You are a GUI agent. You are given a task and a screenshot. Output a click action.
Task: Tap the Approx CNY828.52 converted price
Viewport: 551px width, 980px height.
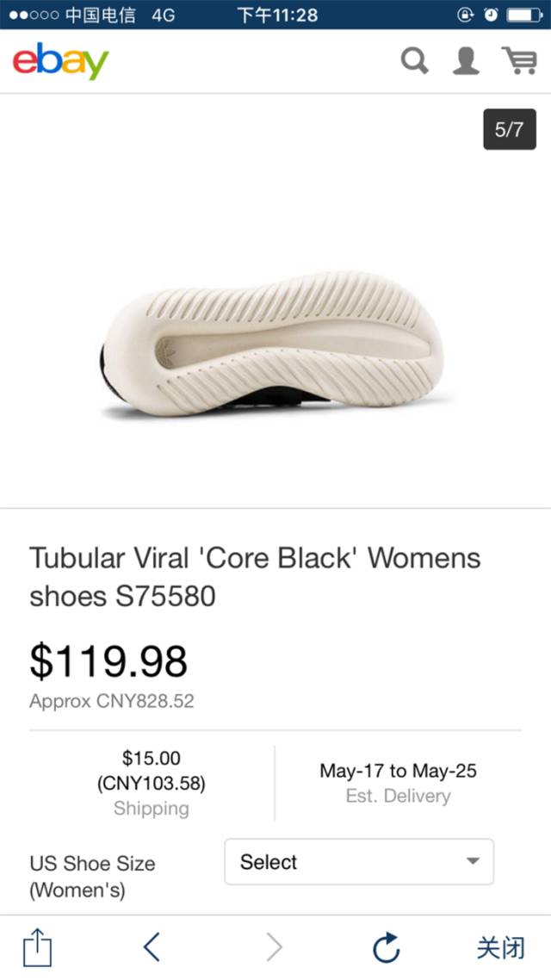(112, 701)
